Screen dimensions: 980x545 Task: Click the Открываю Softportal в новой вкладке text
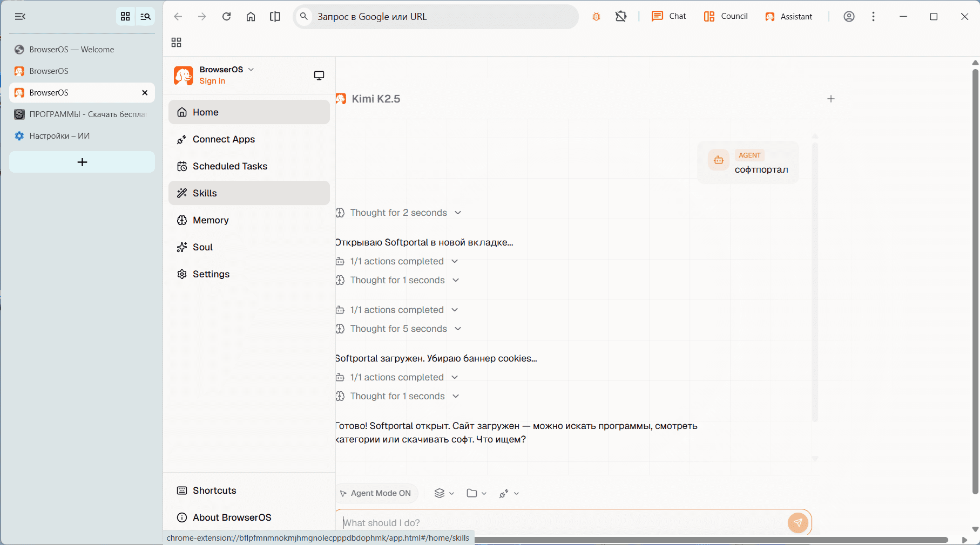point(424,242)
